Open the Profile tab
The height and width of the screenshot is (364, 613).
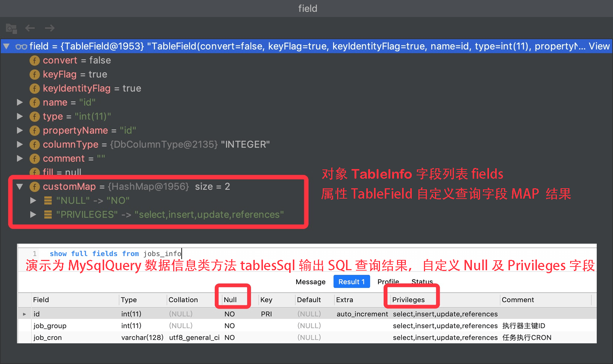coord(388,282)
